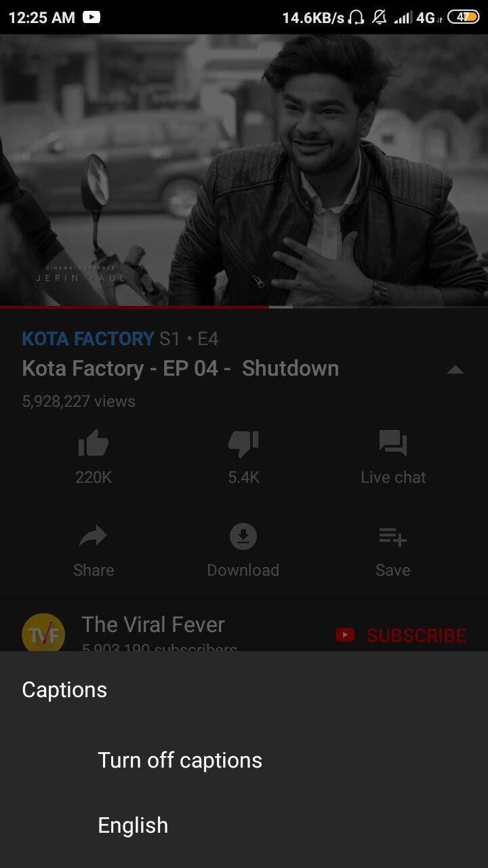Tap the Download icon

[x=243, y=537]
